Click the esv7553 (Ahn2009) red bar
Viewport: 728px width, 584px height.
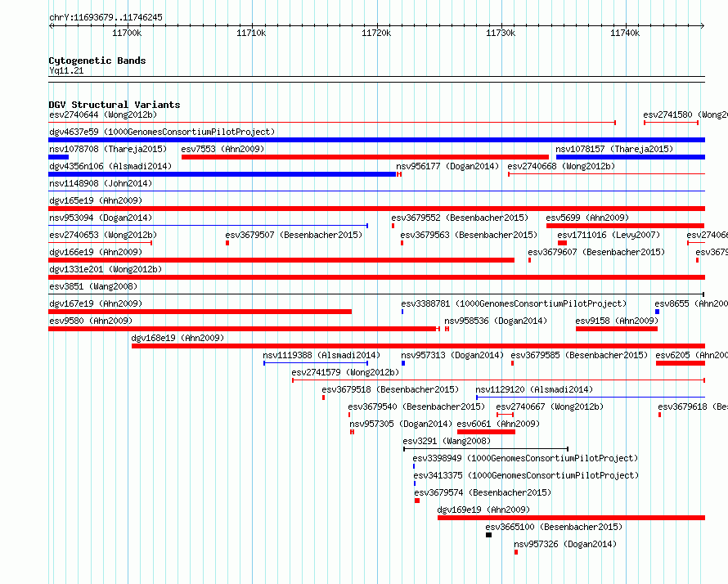coord(365,157)
